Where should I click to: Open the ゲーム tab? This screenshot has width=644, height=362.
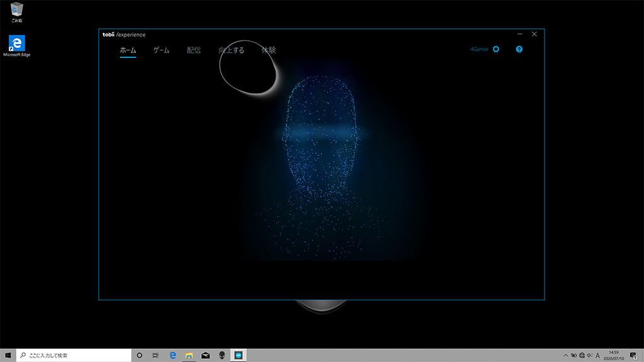162,50
